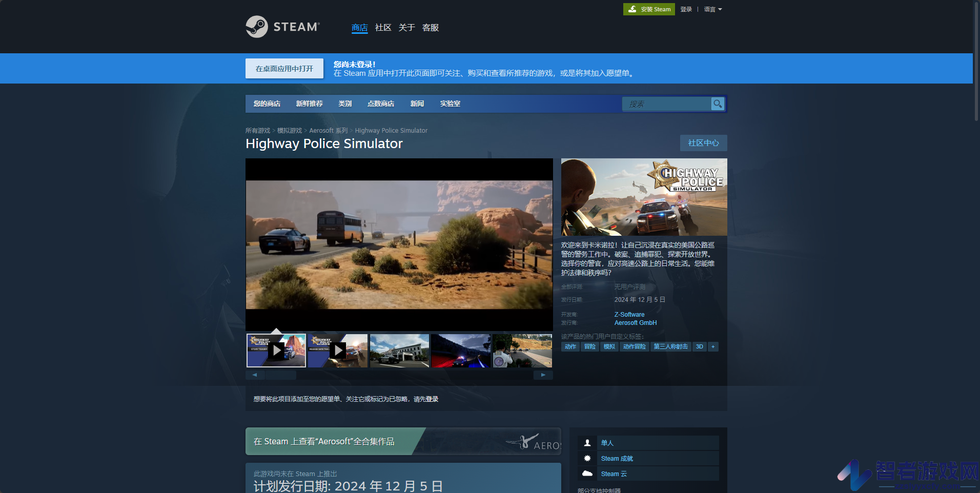Image resolution: width=980 pixels, height=493 pixels.
Task: Open the 社区 community tab
Action: click(383, 28)
